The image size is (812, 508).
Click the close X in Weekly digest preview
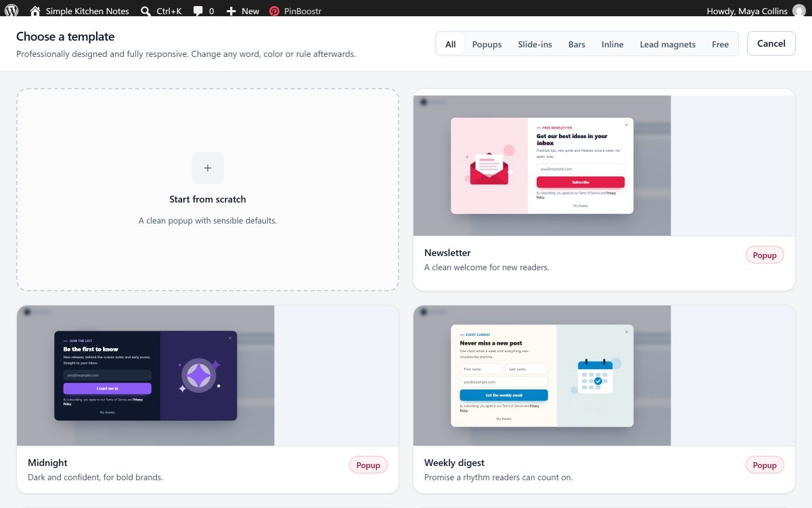(x=627, y=332)
